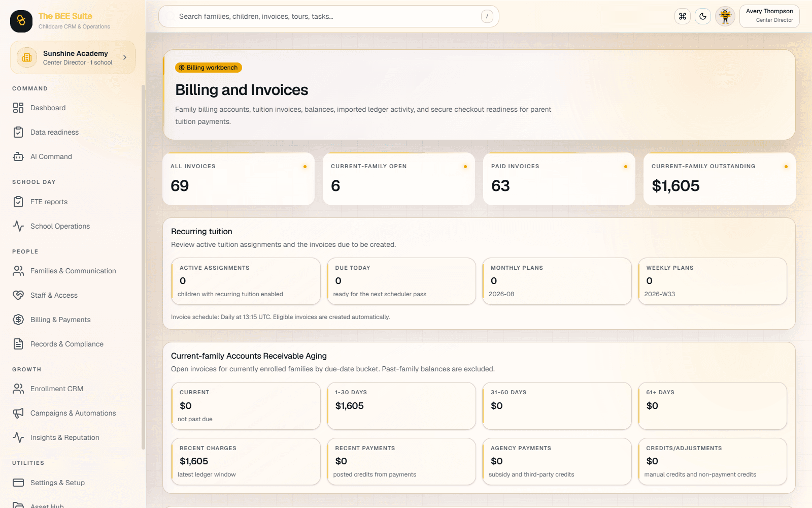
Task: Click the Records & Compliance document icon
Action: point(18,344)
